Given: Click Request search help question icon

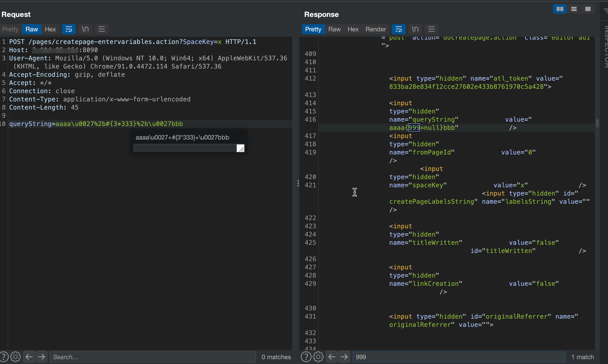Looking at the screenshot, I should tap(4, 357).
